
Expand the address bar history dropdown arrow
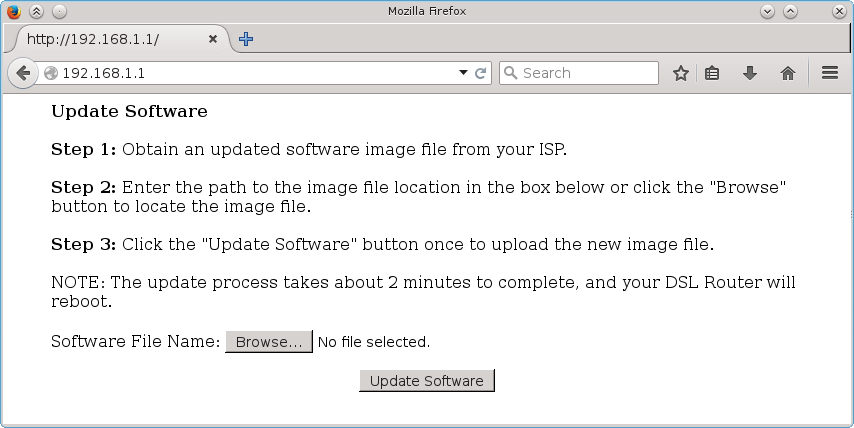coord(463,73)
